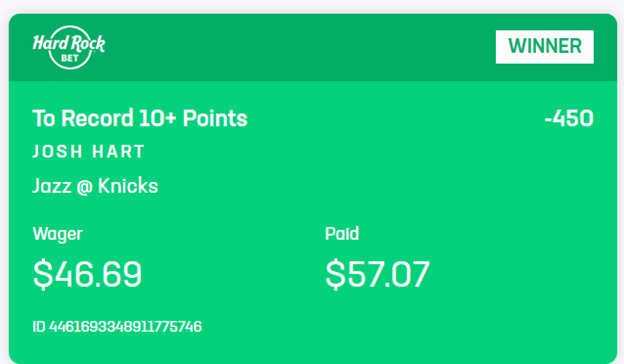Viewport: 624px width, 364px height.
Task: Click the To Record 10+ Points title
Action: (140, 118)
